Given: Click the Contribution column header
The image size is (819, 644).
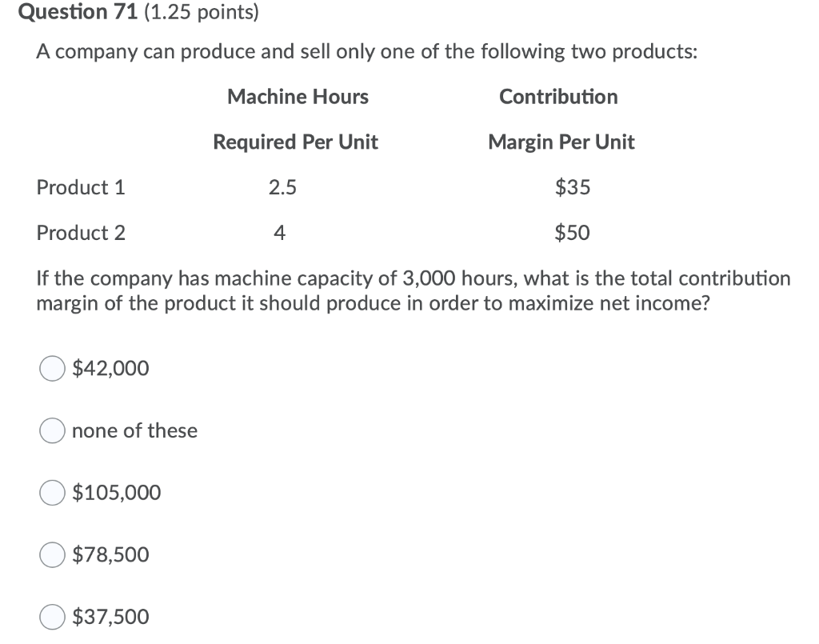Looking at the screenshot, I should pyautogui.click(x=558, y=97).
